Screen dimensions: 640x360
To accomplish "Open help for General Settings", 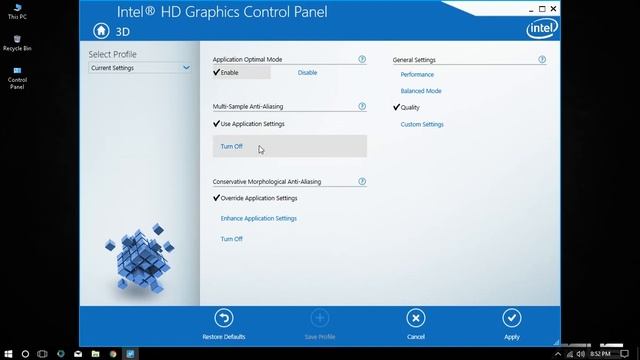I will [x=542, y=60].
